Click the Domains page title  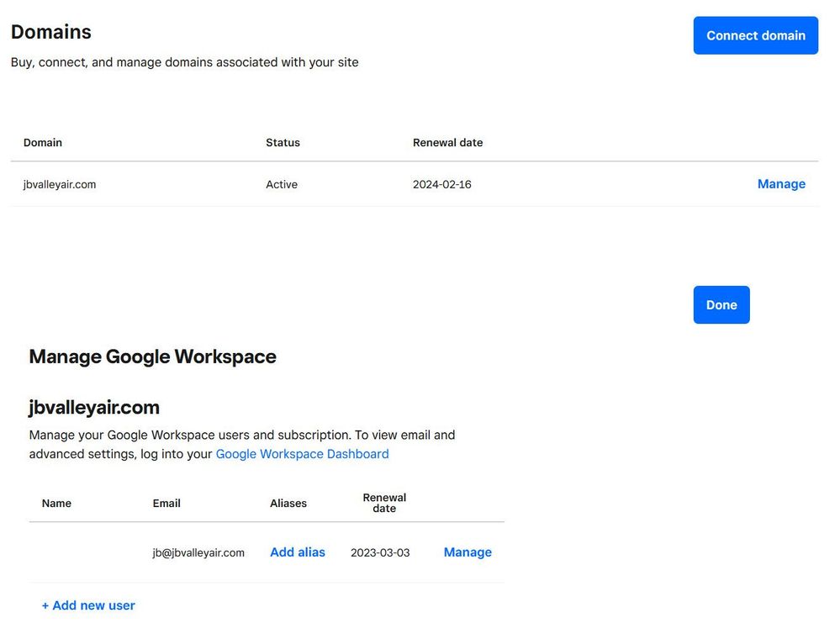click(x=51, y=32)
